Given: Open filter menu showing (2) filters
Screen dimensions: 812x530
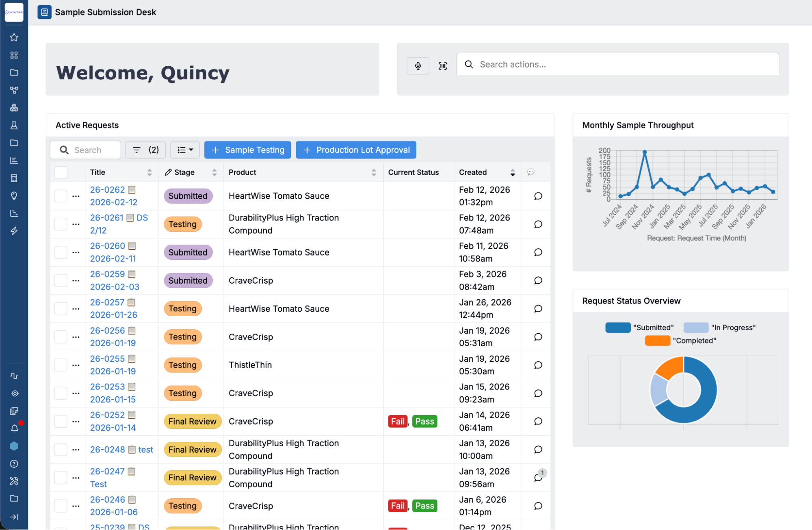Looking at the screenshot, I should [145, 150].
